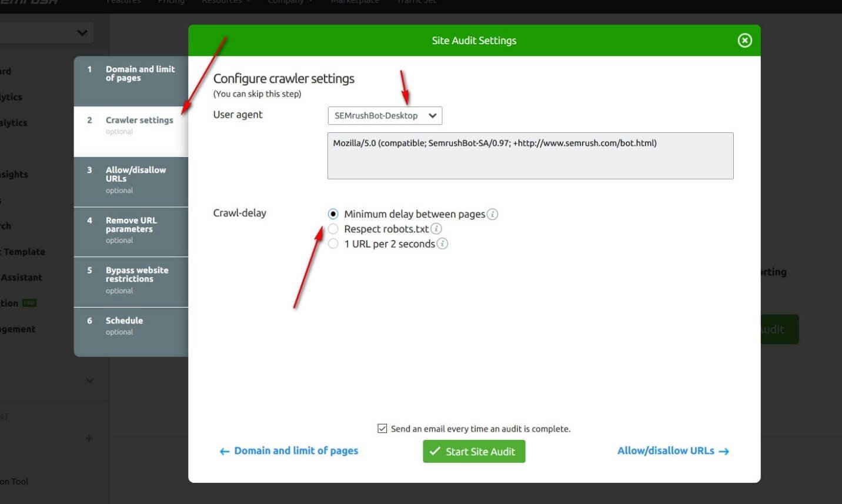Click the Configure crawler settings heading
This screenshot has height=504, width=842.
(284, 79)
